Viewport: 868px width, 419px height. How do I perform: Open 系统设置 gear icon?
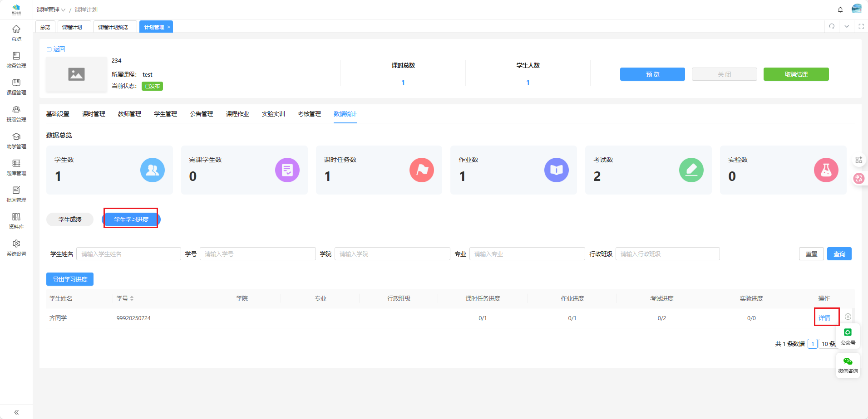coord(16,247)
